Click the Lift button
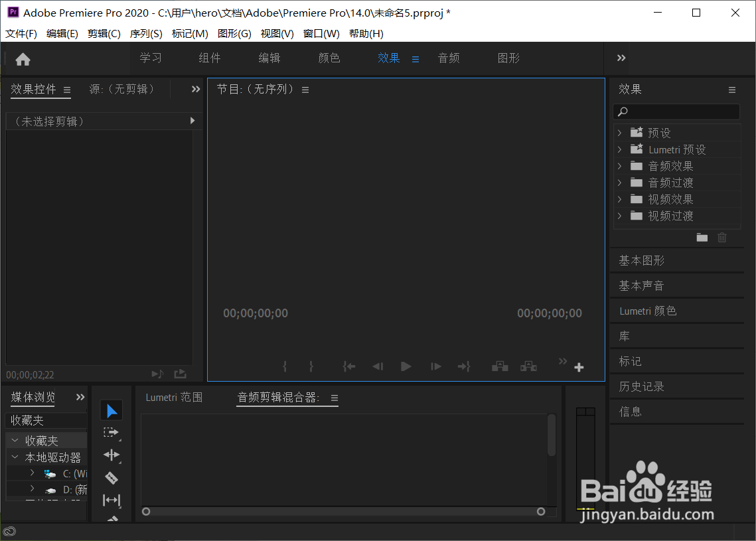This screenshot has height=541, width=756. click(500, 366)
